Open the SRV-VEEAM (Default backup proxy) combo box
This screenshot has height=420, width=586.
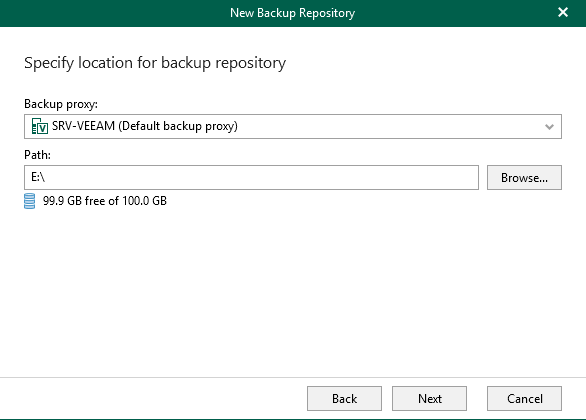(x=293, y=126)
